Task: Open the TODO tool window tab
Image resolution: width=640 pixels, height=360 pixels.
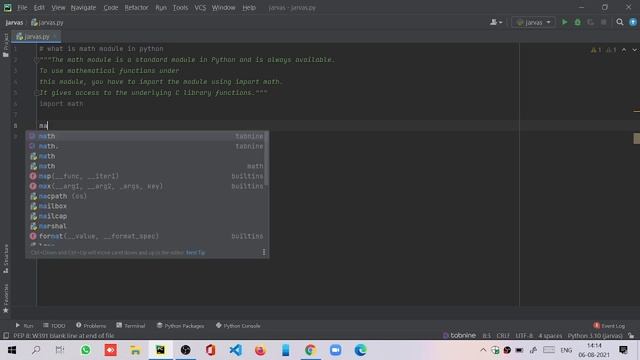Action: 54,326
